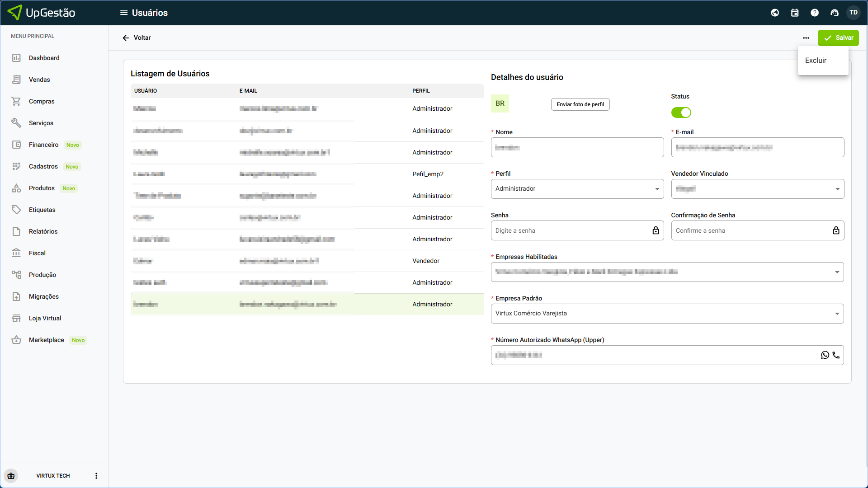Click the phone icon in number field
Image resolution: width=868 pixels, height=488 pixels.
(836, 355)
